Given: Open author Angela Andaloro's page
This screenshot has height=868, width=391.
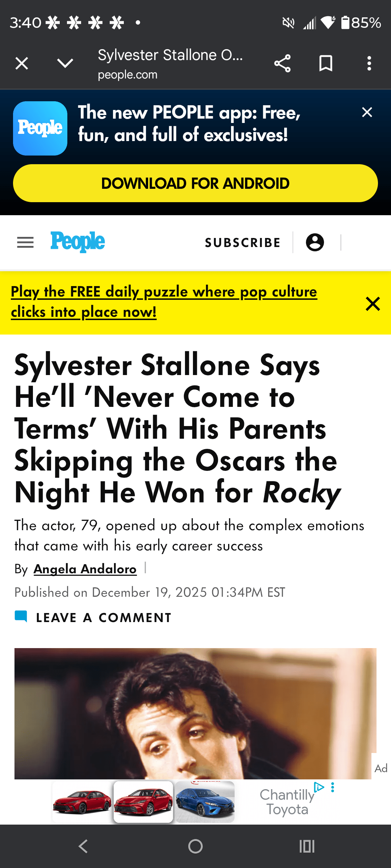Looking at the screenshot, I should [85, 569].
